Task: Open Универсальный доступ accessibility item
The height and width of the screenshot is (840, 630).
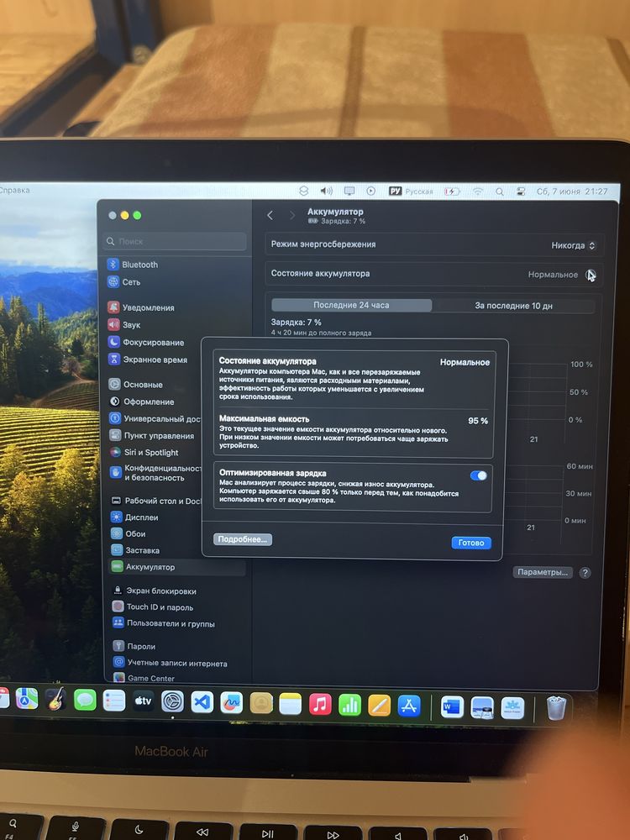Action: (x=155, y=418)
